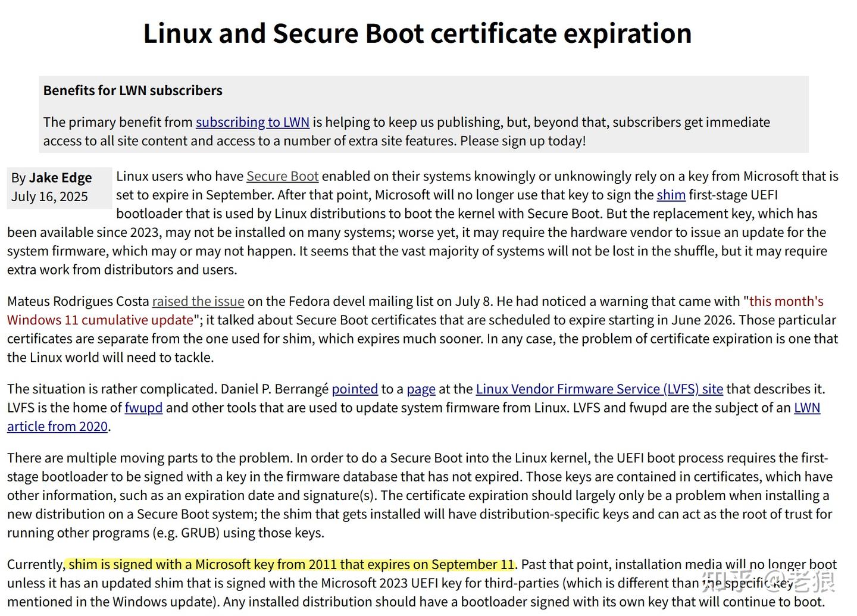Click the date 'July 16, 2025'
The image size is (857, 616).
point(49,196)
